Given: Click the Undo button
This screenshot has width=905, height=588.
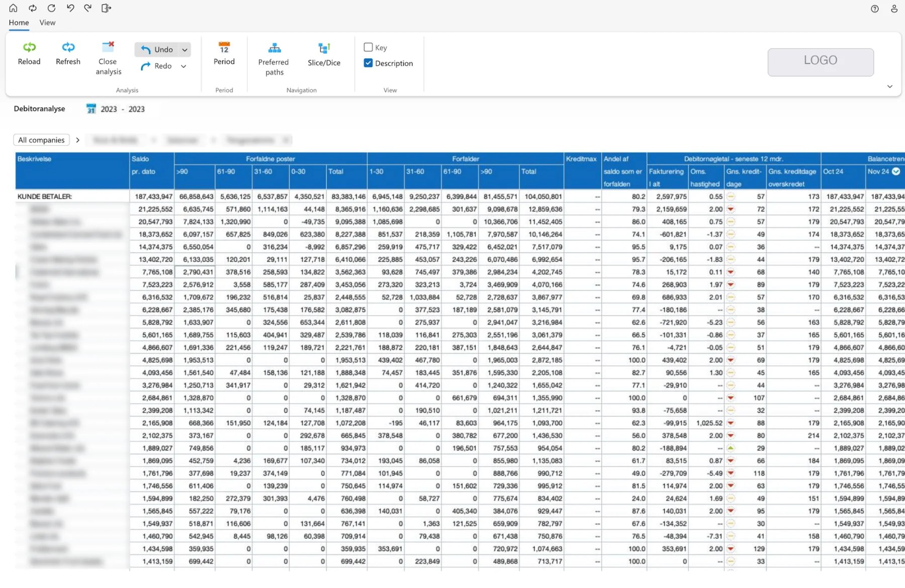Looking at the screenshot, I should (157, 49).
